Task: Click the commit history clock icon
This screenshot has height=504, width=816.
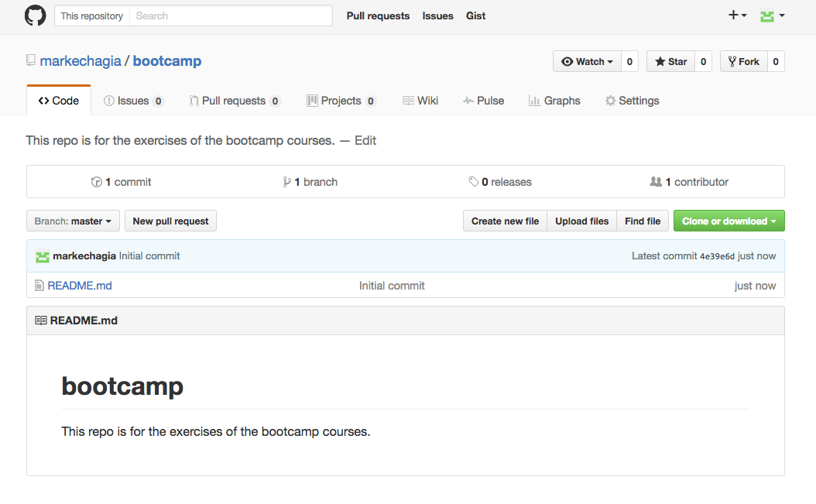Action: (96, 182)
